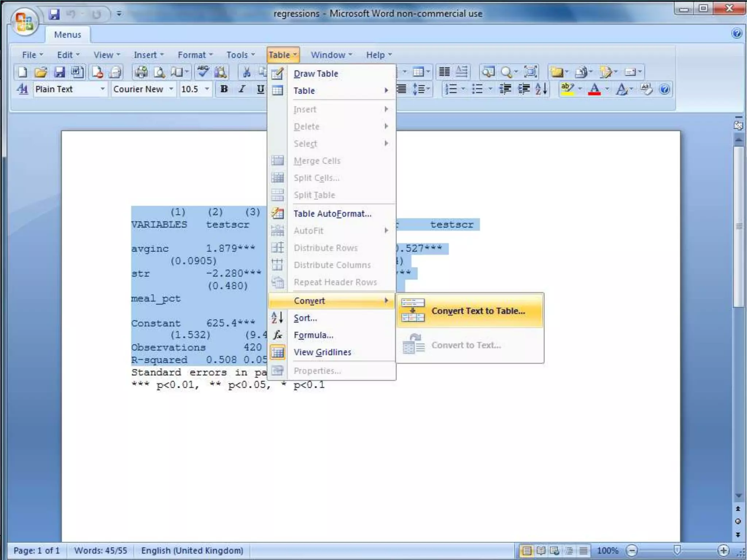The height and width of the screenshot is (560, 747).
Task: Click the Save floppy disk toolbar icon
Action: coord(59,72)
